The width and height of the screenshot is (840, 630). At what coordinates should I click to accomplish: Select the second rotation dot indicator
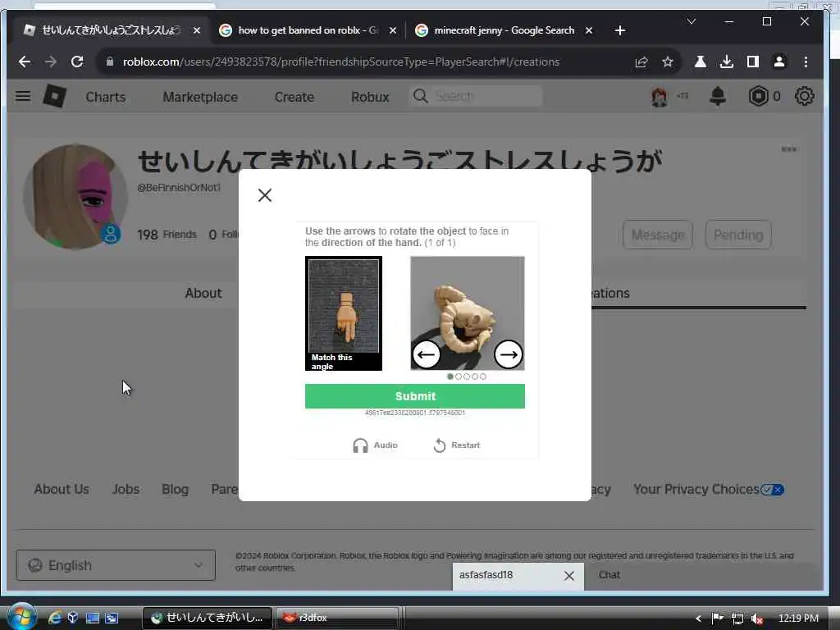[458, 377]
